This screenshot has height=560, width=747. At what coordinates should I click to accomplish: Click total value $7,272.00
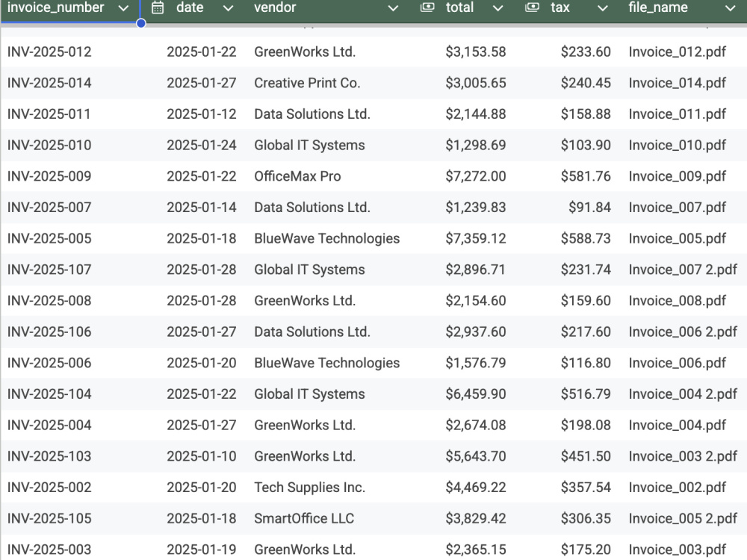475,176
